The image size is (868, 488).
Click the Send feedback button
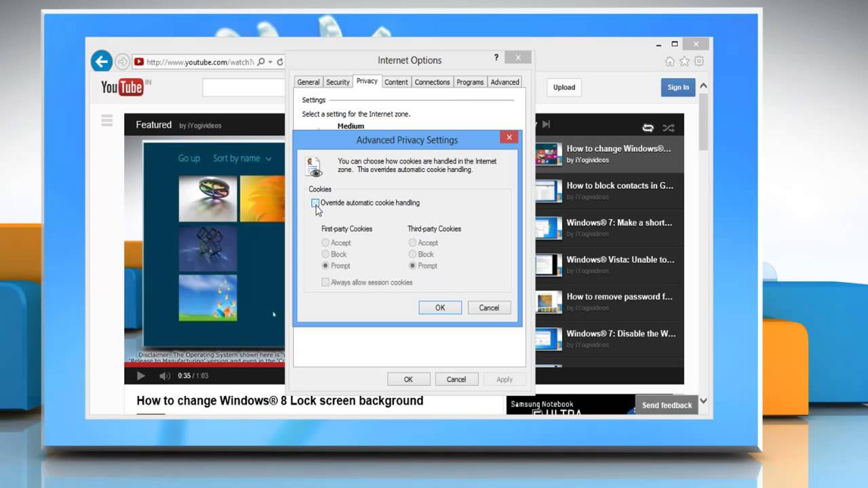667,405
